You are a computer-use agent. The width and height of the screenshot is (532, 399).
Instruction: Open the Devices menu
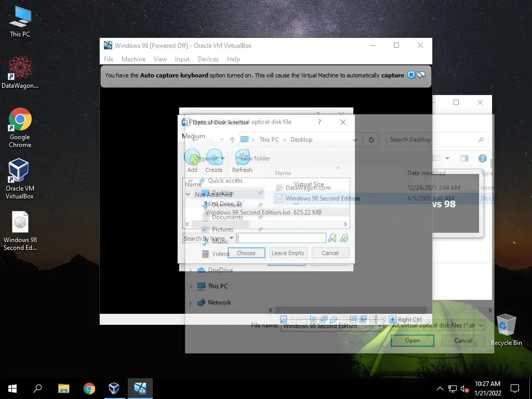click(x=208, y=59)
